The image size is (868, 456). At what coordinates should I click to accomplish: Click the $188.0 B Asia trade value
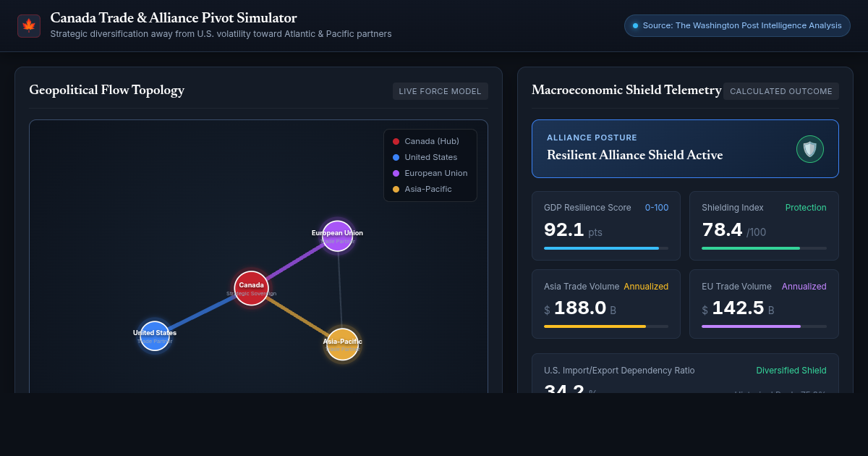click(580, 308)
